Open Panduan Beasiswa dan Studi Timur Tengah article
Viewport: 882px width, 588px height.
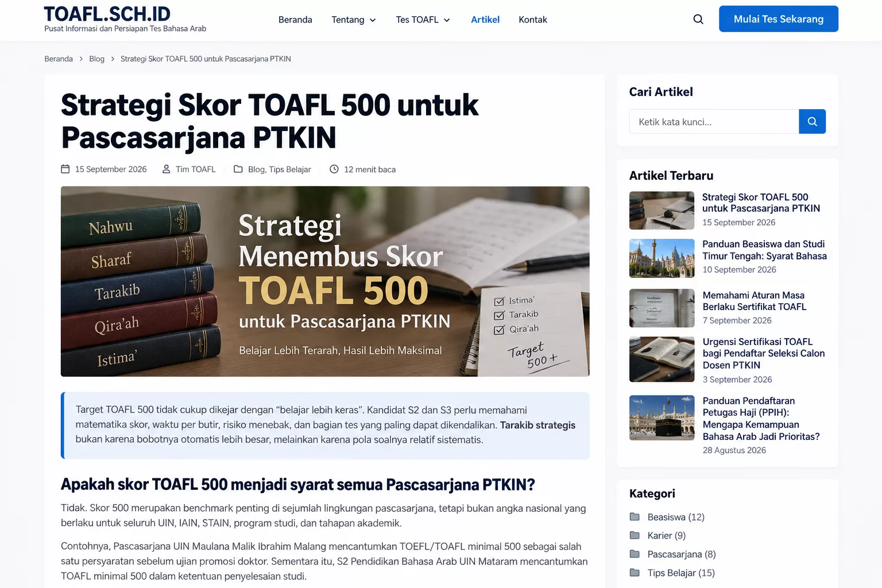(x=764, y=250)
